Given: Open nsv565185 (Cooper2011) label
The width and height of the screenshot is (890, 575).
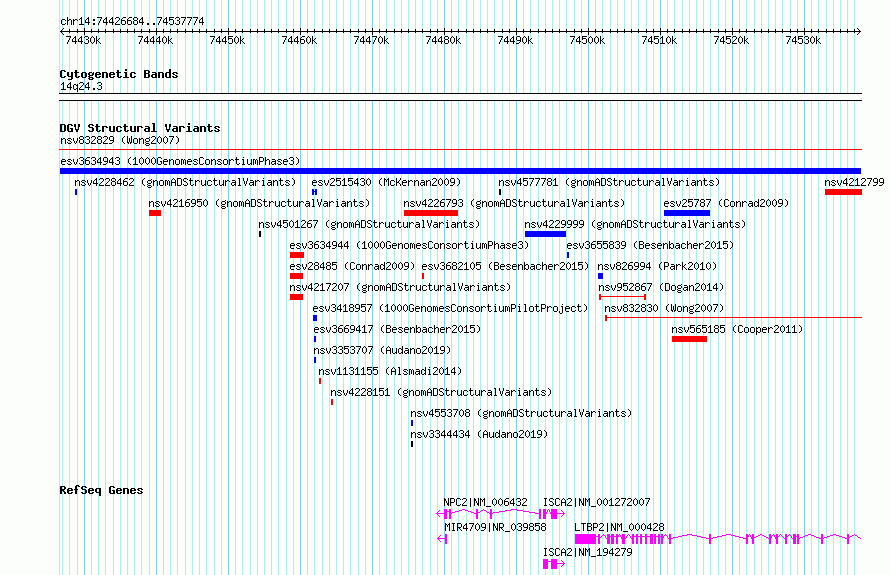Looking at the screenshot, I should click(x=737, y=329).
